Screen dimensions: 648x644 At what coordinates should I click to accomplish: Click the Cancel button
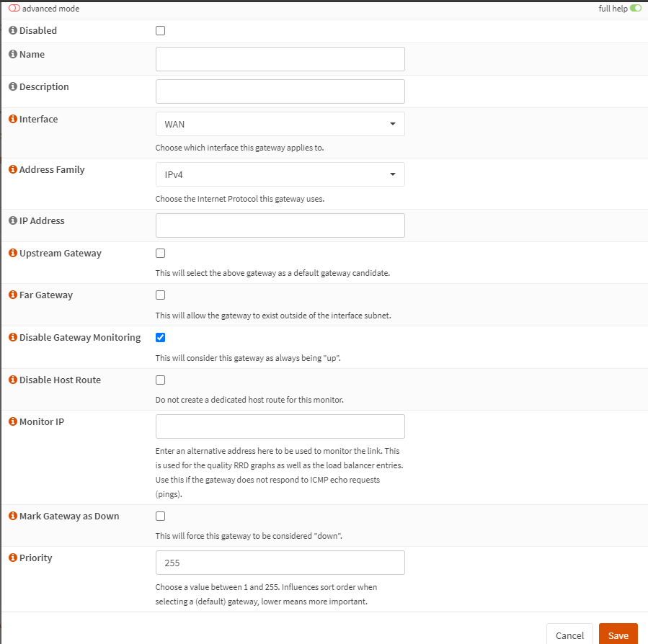click(x=569, y=635)
